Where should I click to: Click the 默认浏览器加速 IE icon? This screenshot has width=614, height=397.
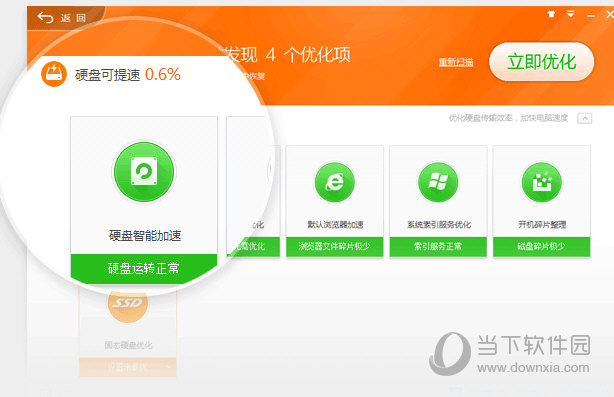(x=335, y=182)
